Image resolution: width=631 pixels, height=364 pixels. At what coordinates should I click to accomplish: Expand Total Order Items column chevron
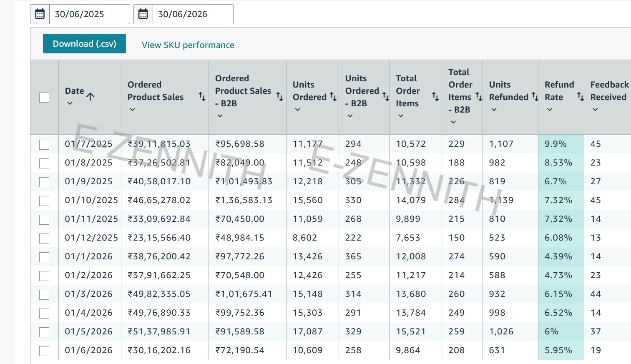400,115
